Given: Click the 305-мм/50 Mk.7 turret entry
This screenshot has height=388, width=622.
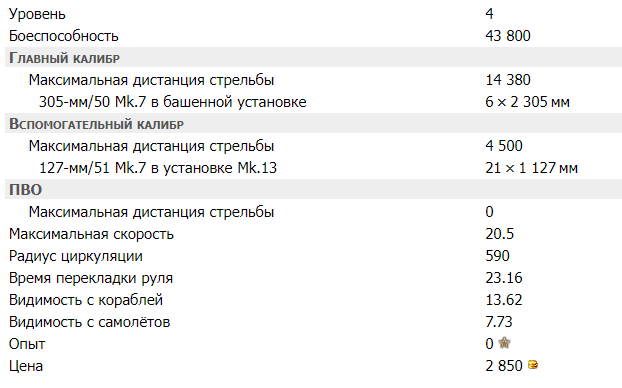Looking at the screenshot, I should pyautogui.click(x=173, y=102).
